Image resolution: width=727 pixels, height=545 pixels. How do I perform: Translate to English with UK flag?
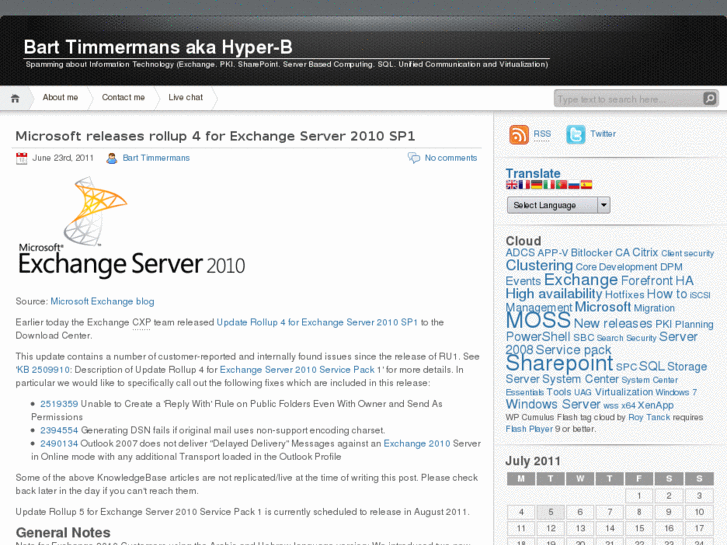pos(511,185)
